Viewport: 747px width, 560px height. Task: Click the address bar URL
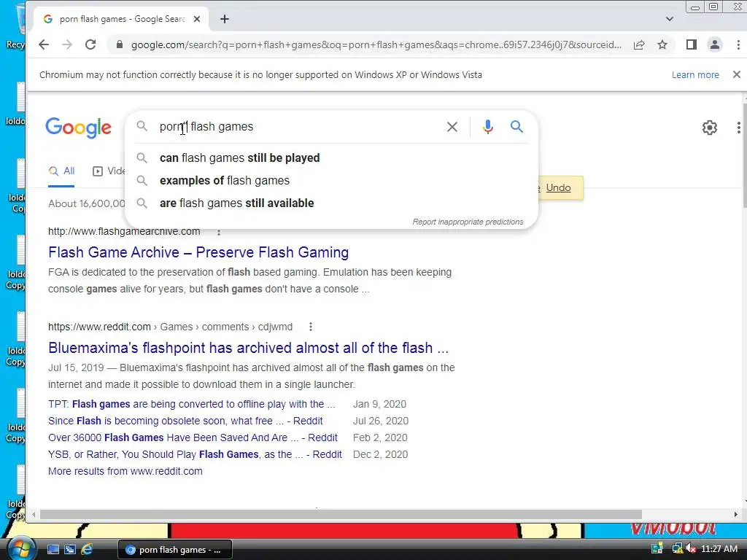tap(376, 44)
